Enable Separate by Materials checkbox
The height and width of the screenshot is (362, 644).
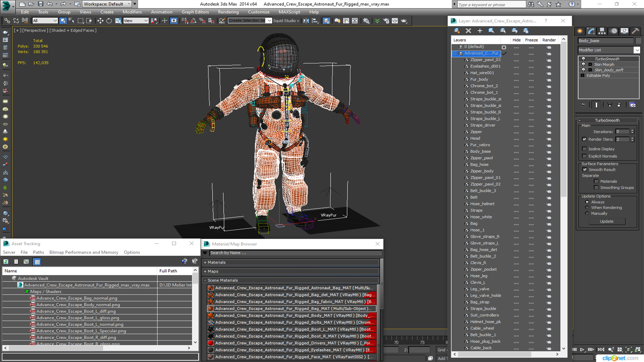(596, 181)
